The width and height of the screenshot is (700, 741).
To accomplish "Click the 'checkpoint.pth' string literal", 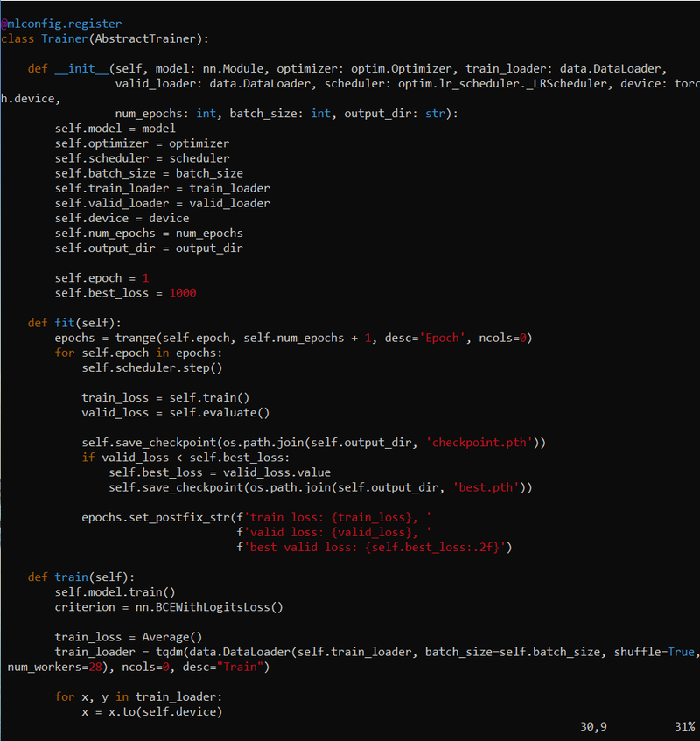I will 478,442.
